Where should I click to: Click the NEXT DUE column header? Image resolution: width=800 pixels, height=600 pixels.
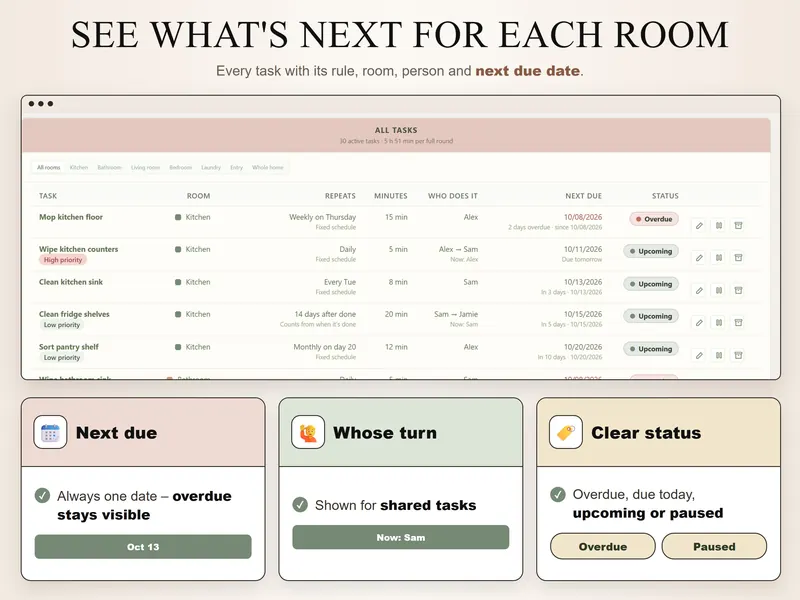pyautogui.click(x=584, y=196)
